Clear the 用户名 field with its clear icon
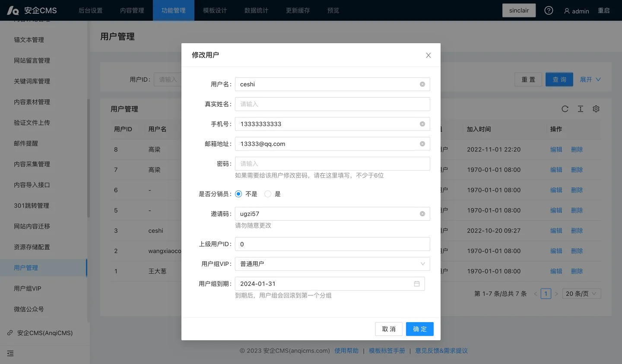Screen dimensions: 622x364 [x=422, y=84]
